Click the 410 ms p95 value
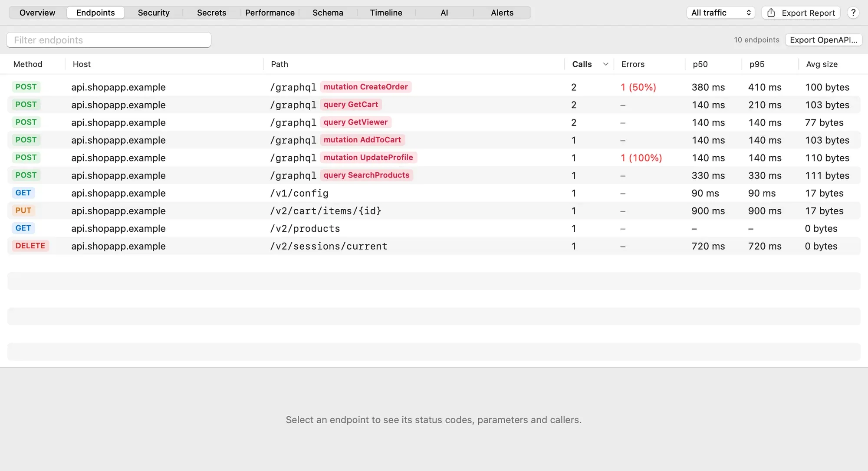Image resolution: width=868 pixels, height=471 pixels. [765, 87]
